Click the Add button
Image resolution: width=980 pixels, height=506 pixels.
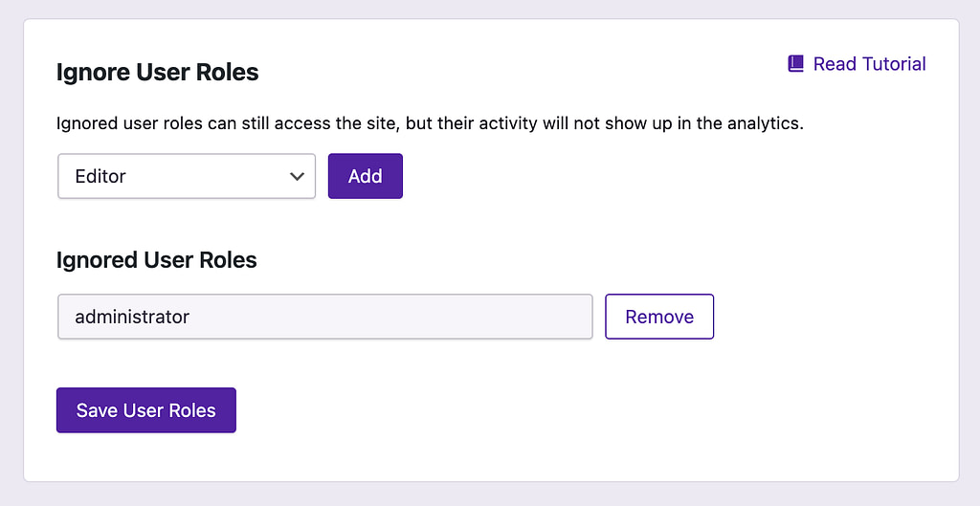click(x=366, y=176)
